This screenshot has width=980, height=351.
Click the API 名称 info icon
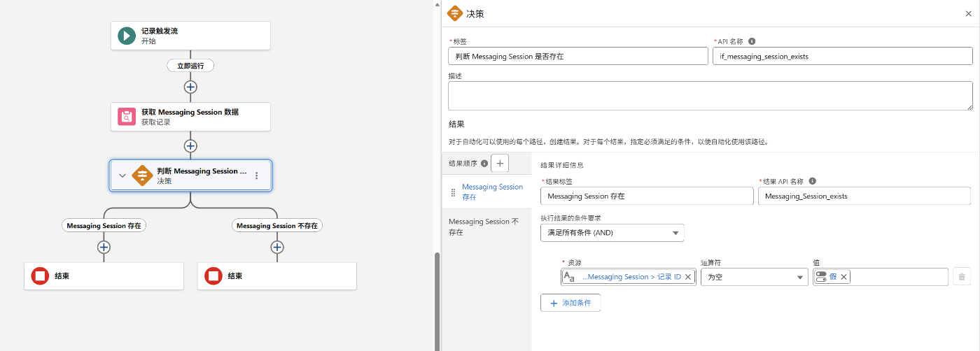[752, 41]
